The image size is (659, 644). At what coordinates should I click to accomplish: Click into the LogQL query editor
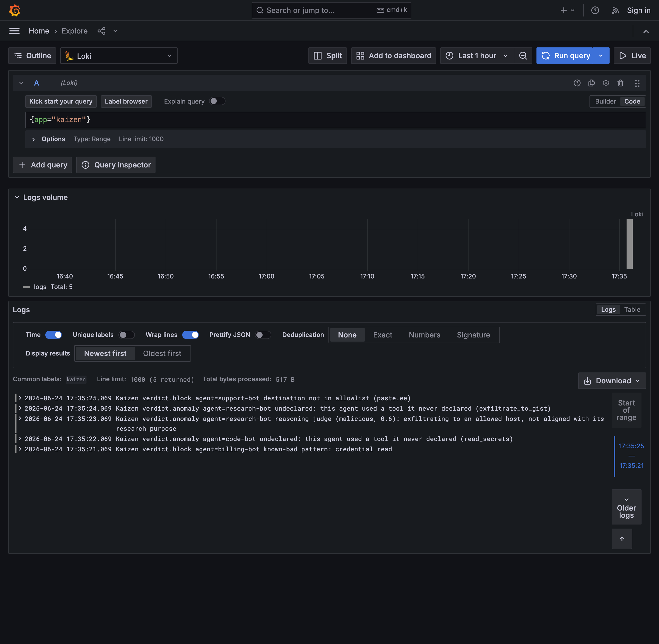click(335, 120)
